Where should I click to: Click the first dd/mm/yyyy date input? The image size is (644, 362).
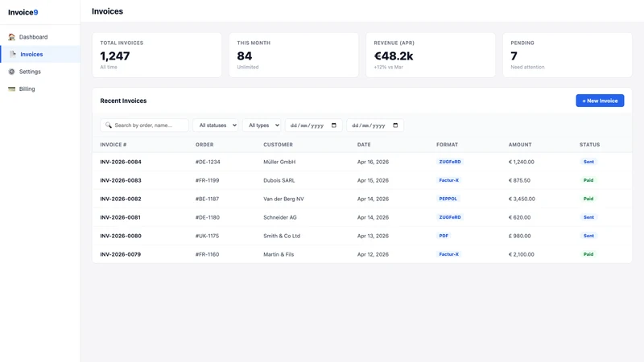[314, 125]
